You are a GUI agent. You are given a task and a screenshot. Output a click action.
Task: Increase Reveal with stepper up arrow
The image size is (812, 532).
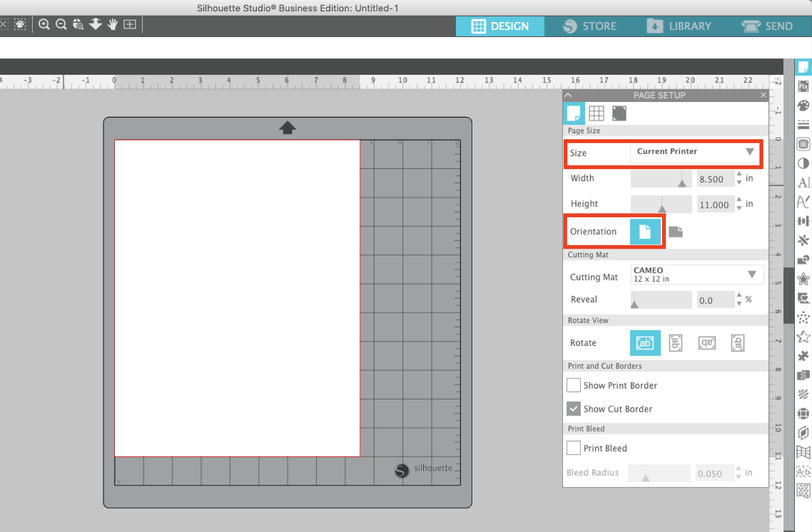[x=739, y=295]
